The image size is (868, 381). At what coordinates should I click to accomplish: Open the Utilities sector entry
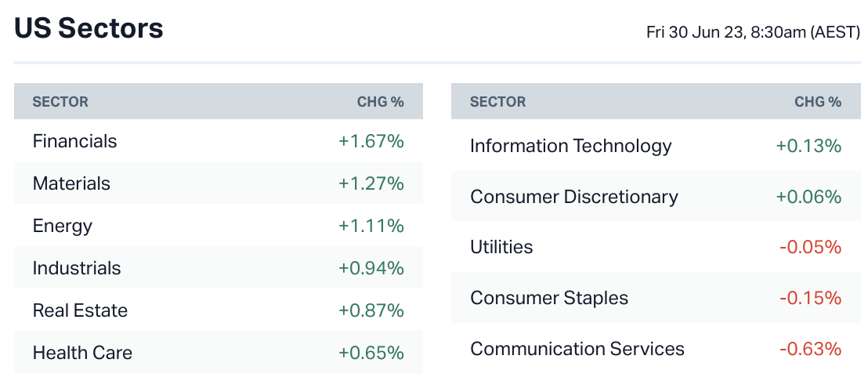501,247
